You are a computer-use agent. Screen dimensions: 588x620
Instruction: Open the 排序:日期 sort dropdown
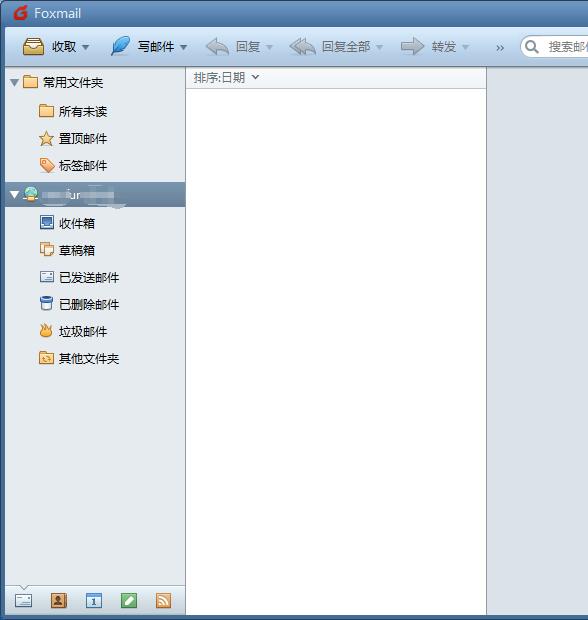coord(227,78)
